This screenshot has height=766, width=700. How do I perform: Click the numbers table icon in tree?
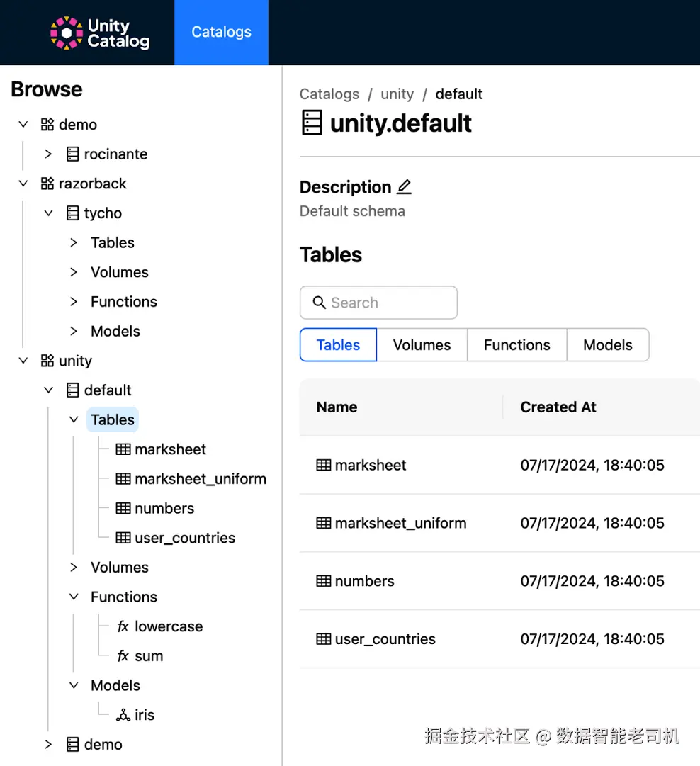pos(123,509)
